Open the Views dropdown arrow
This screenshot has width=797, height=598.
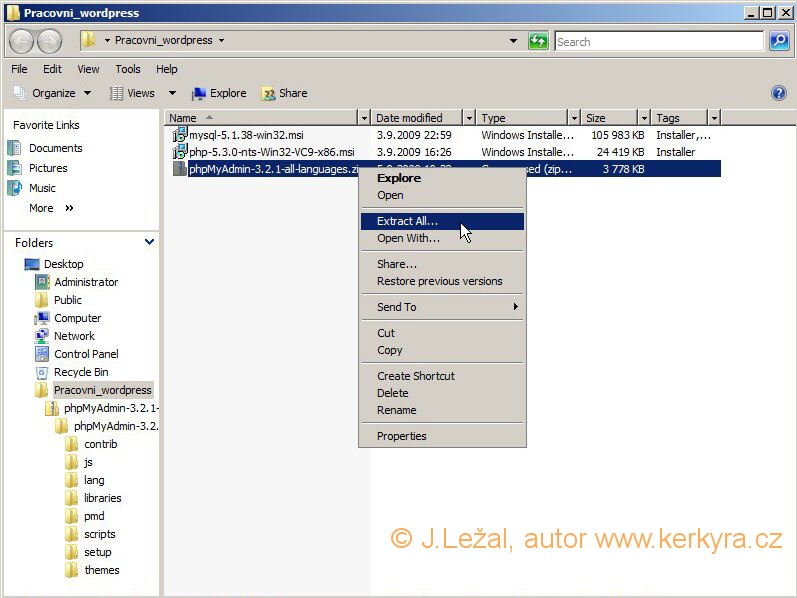172,93
